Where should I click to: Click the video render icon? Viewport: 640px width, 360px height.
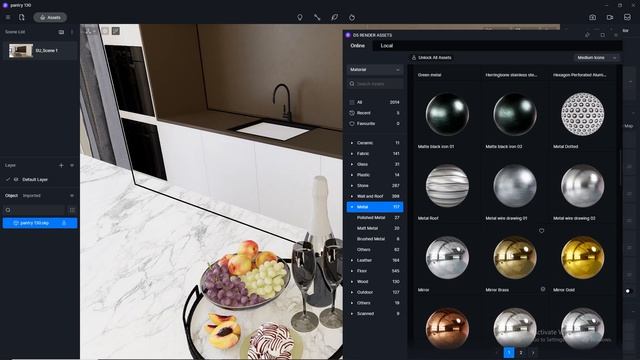pyautogui.click(x=610, y=18)
